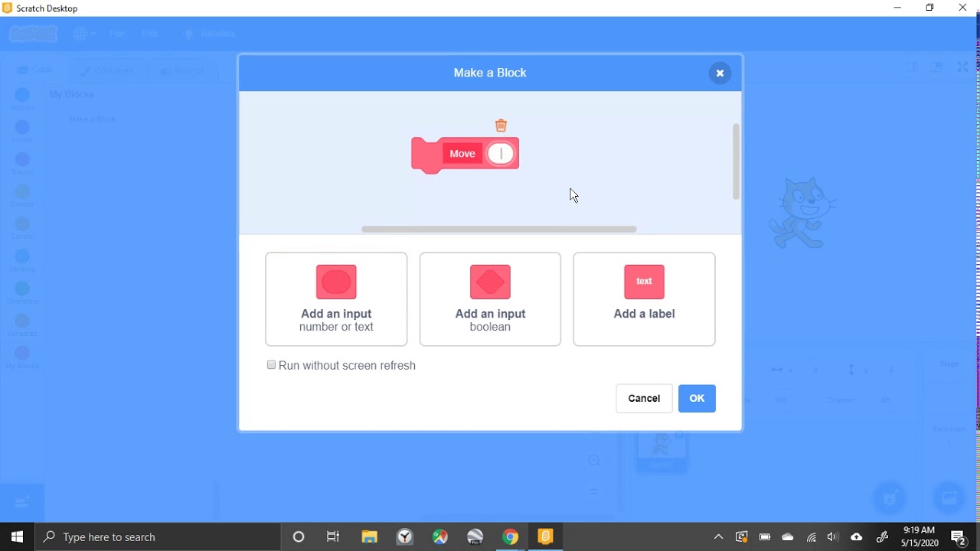The height and width of the screenshot is (551, 980).
Task: Open Task View on the taskbar
Action: point(333,537)
